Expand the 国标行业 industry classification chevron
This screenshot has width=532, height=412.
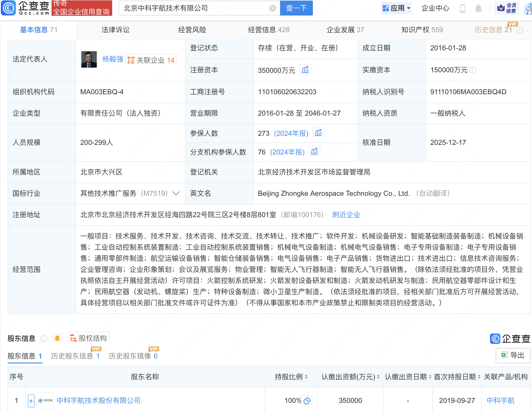pos(176,193)
